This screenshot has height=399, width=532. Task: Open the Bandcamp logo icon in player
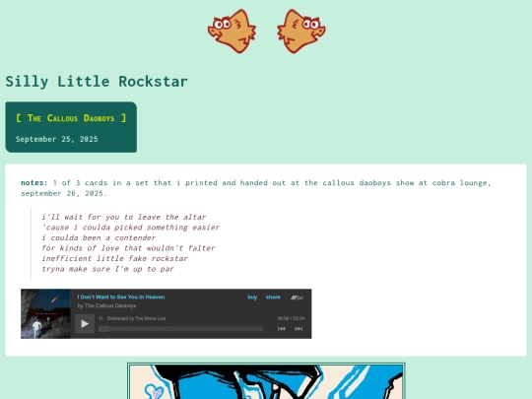(297, 298)
